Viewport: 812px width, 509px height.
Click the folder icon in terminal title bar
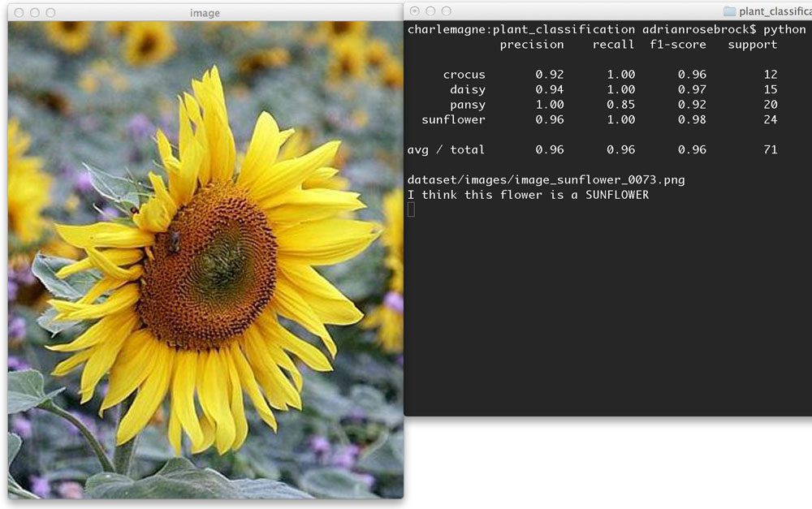pos(730,11)
